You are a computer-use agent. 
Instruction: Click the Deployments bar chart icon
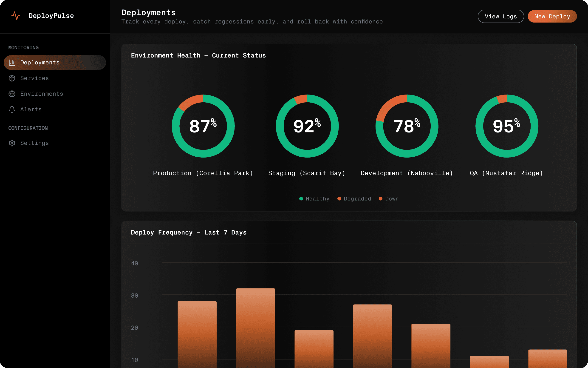[12, 63]
